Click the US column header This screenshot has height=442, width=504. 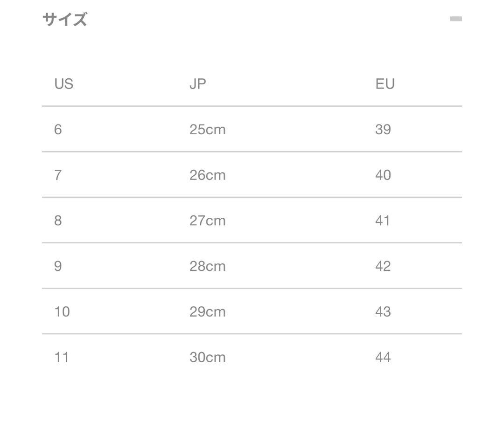tap(64, 84)
